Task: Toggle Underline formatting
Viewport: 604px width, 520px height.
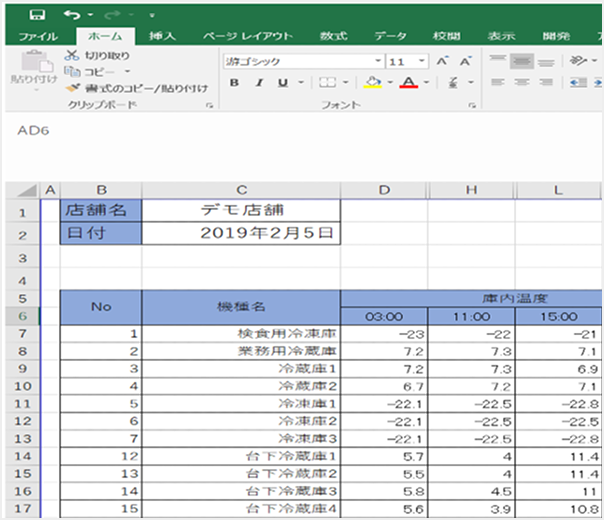Action: pyautogui.click(x=283, y=82)
